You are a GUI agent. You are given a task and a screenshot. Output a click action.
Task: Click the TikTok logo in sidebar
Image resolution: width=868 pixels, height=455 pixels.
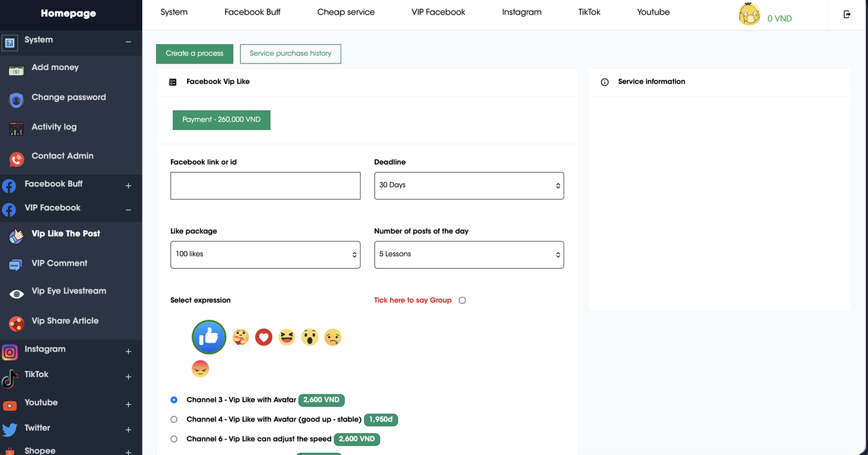[9, 378]
